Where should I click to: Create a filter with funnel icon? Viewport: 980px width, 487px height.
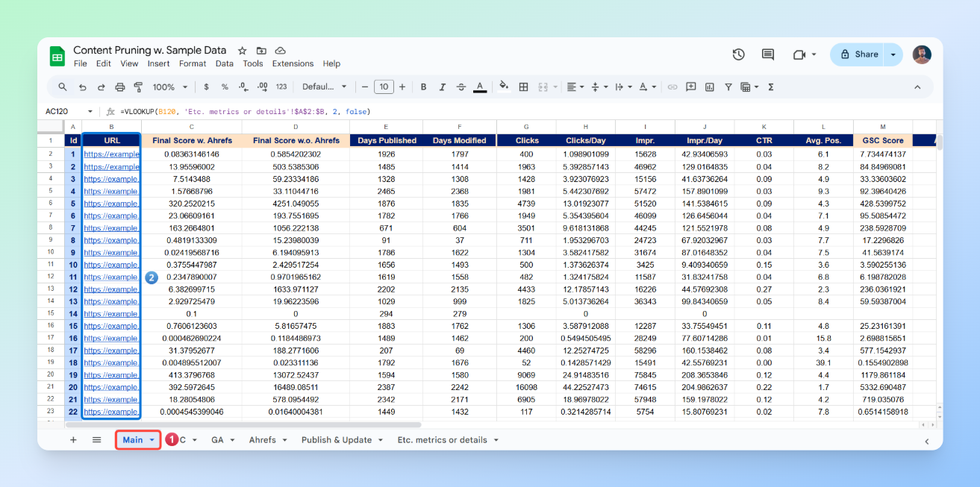pyautogui.click(x=728, y=87)
